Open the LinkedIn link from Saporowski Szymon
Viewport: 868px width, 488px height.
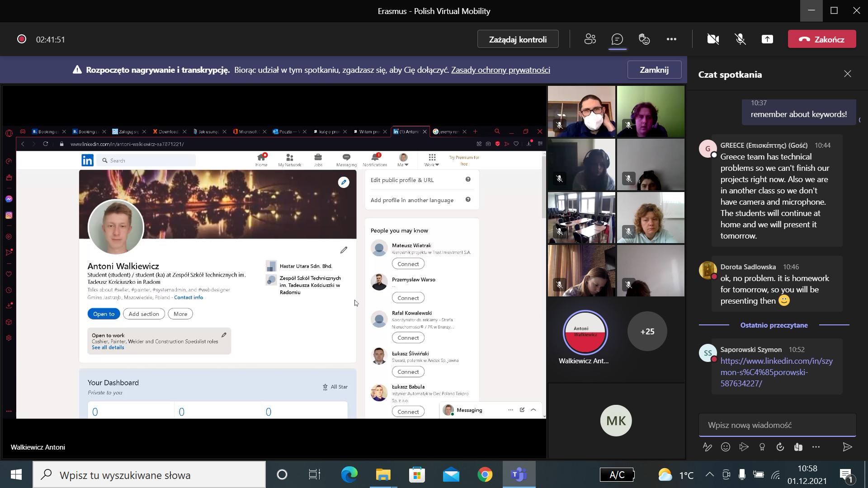tap(776, 372)
